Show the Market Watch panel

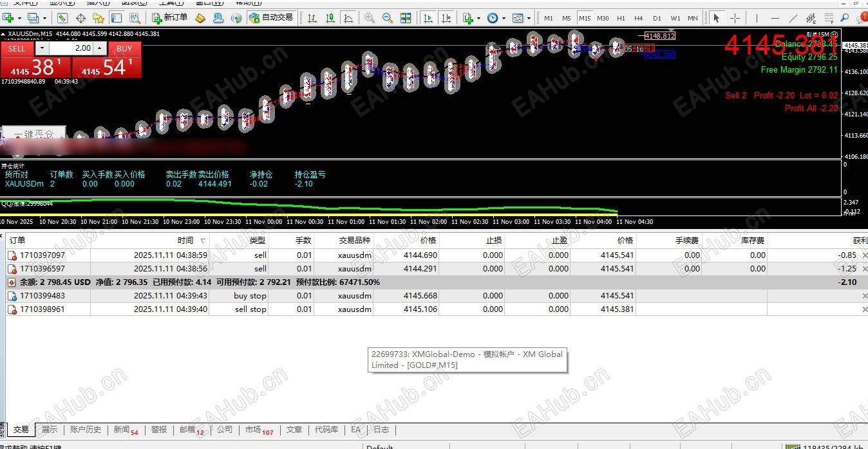[x=62, y=18]
